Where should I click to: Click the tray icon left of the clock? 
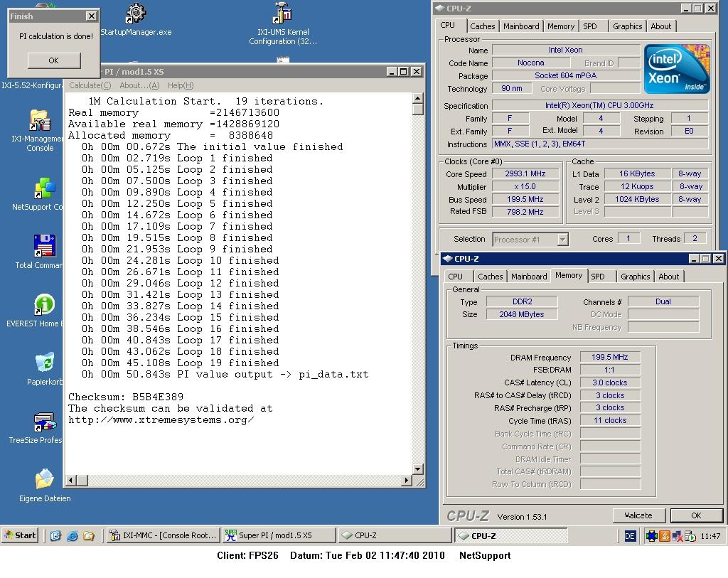tap(690, 536)
